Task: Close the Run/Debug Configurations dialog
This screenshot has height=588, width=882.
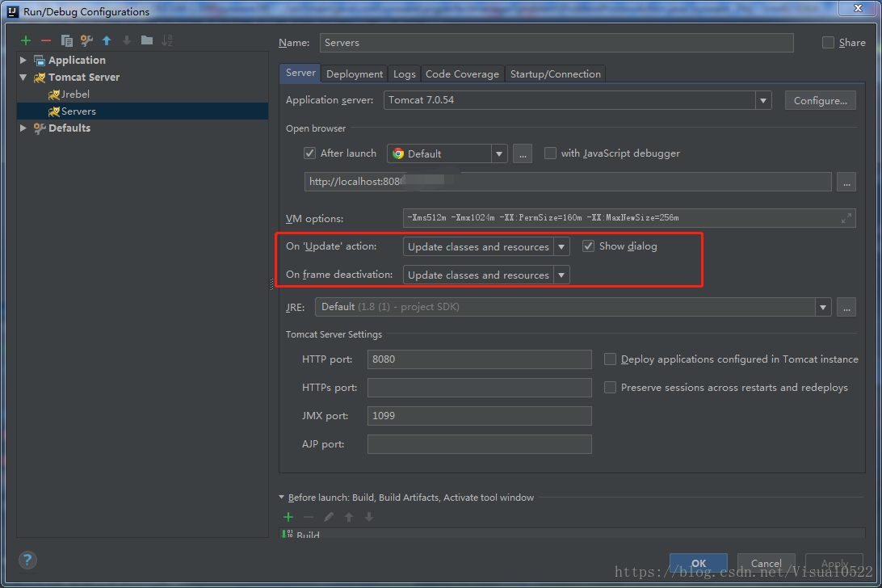Action: pos(858,8)
